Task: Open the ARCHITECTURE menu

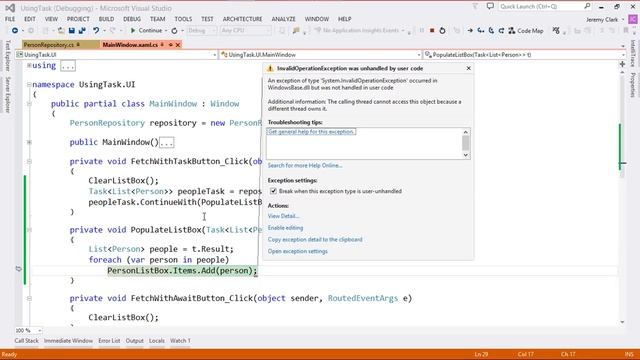Action: tap(242, 19)
